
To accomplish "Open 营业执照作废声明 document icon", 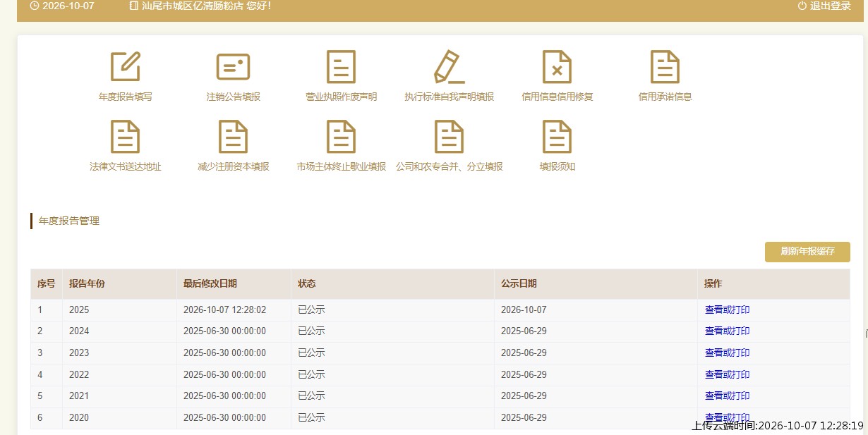I will click(x=341, y=67).
